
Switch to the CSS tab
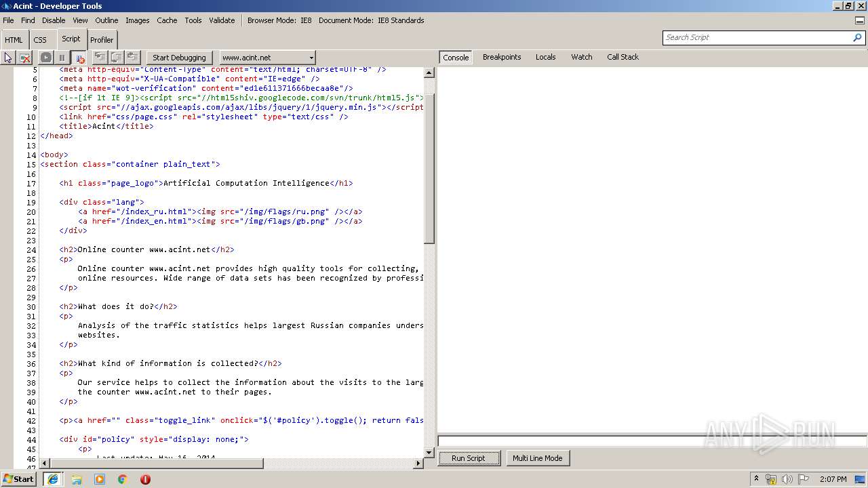click(40, 40)
